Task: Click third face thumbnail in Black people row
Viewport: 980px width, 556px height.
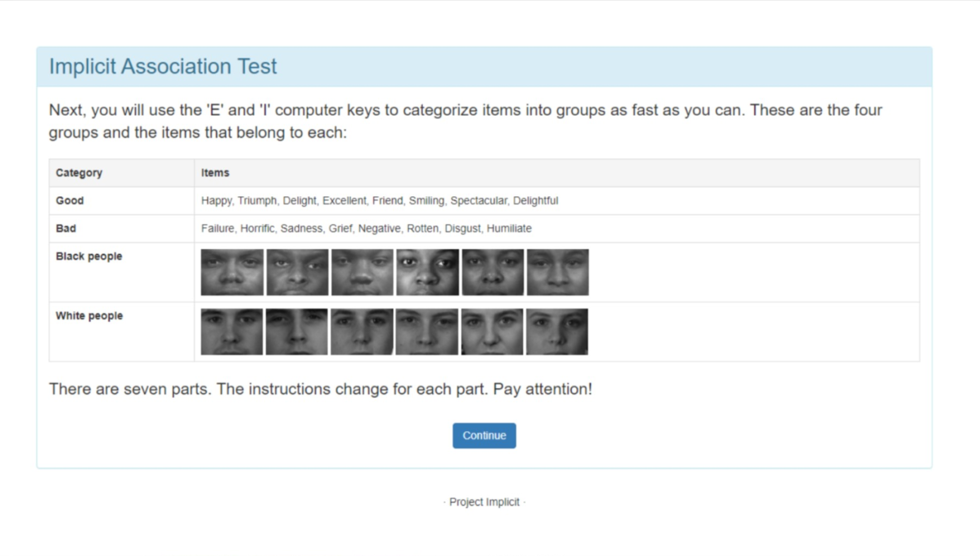Action: (x=362, y=272)
